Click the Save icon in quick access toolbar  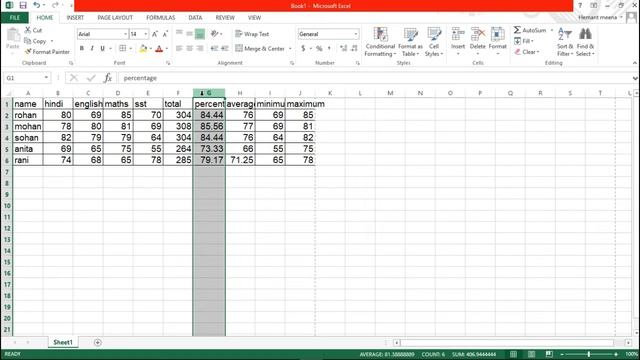point(23,5)
